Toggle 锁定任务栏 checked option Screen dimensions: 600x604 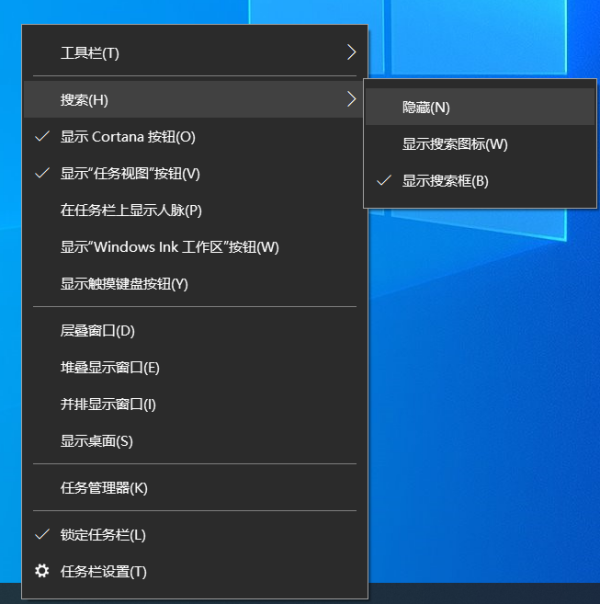(x=103, y=535)
